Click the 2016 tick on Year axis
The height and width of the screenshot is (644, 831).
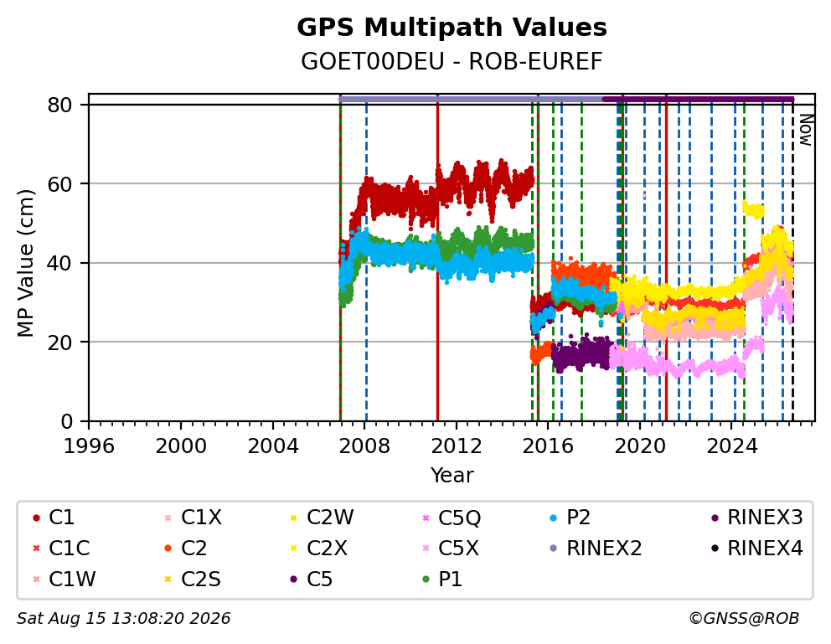548,446
